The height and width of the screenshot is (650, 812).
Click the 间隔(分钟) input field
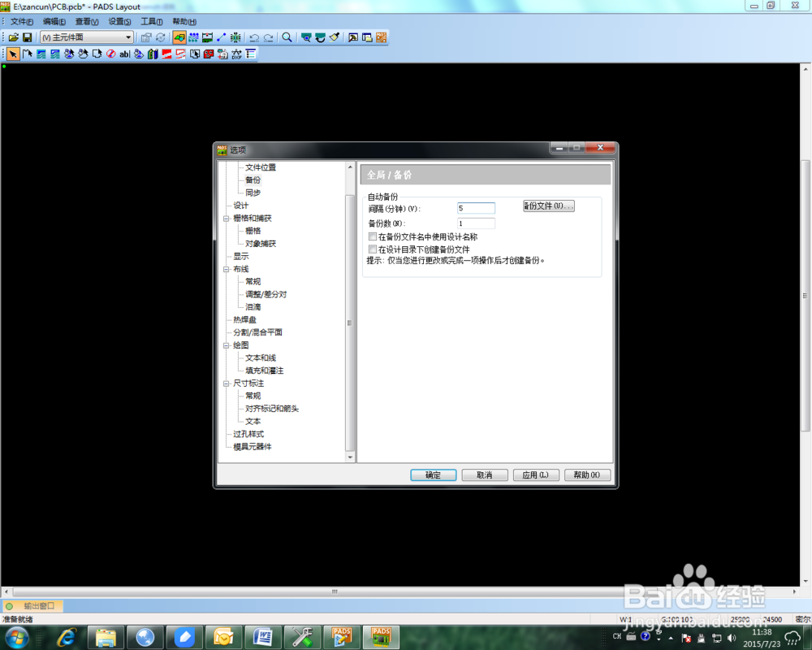[476, 208]
